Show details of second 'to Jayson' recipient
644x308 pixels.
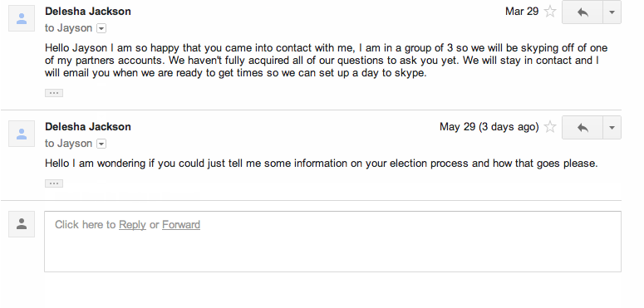click(101, 144)
